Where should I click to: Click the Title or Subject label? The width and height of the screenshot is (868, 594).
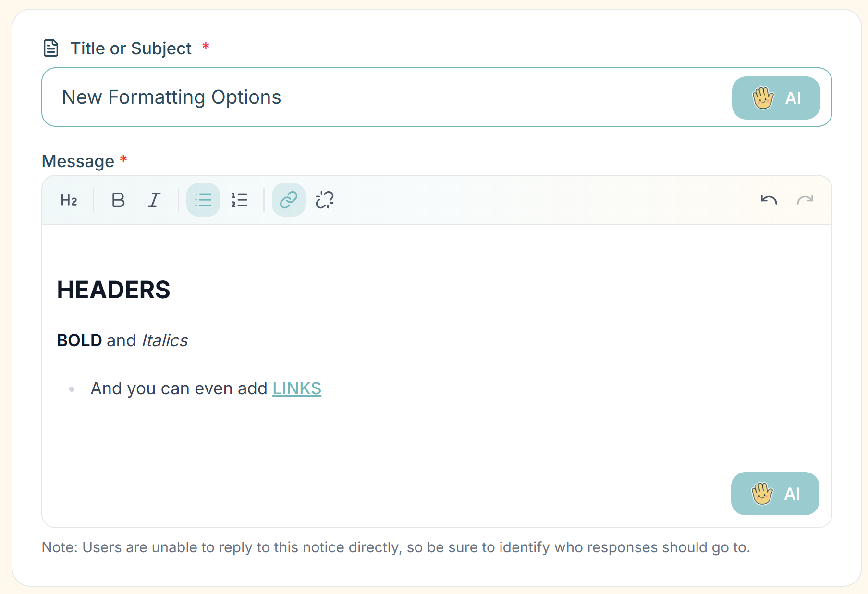tap(131, 48)
